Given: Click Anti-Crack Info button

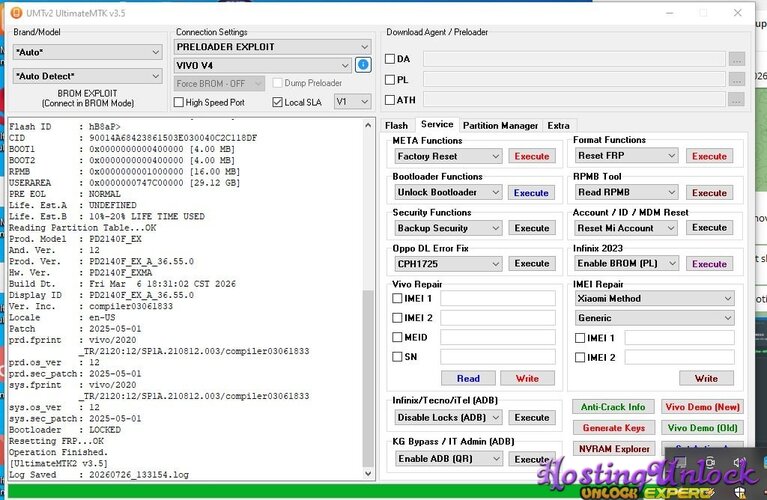Looking at the screenshot, I should 613,407.
